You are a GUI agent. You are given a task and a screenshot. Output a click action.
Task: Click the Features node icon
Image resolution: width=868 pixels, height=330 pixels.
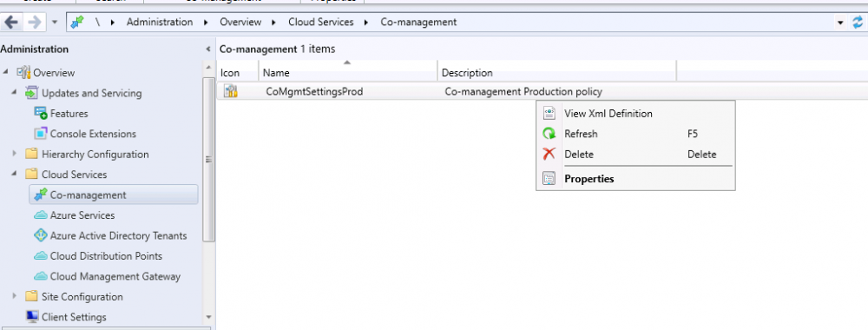[41, 113]
